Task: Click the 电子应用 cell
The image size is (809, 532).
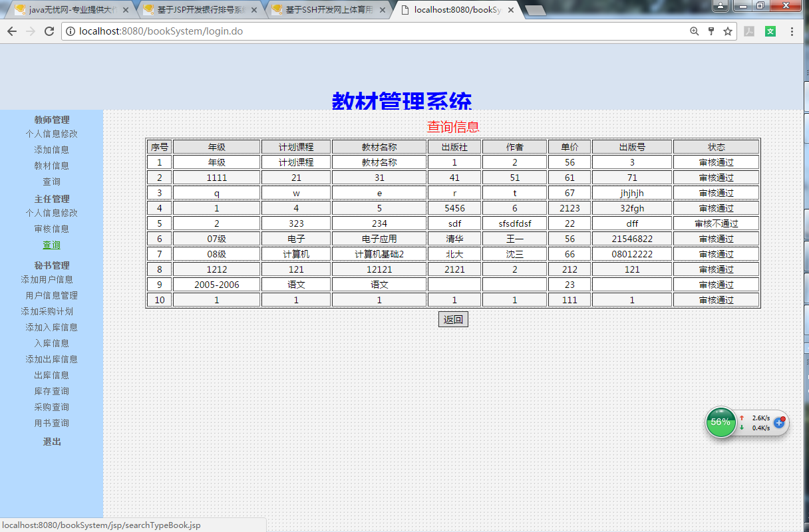Action: [379, 239]
